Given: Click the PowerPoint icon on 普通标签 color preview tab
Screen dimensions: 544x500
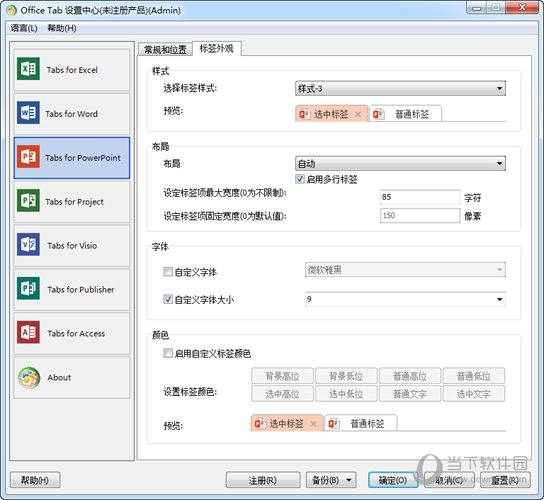Looking at the screenshot, I should point(334,423).
